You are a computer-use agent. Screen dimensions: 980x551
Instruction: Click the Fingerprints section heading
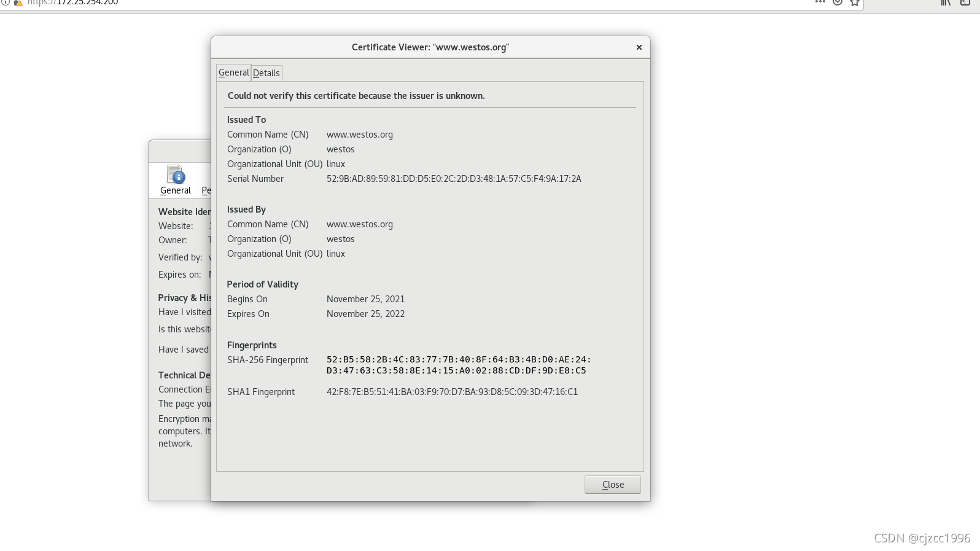tap(252, 345)
